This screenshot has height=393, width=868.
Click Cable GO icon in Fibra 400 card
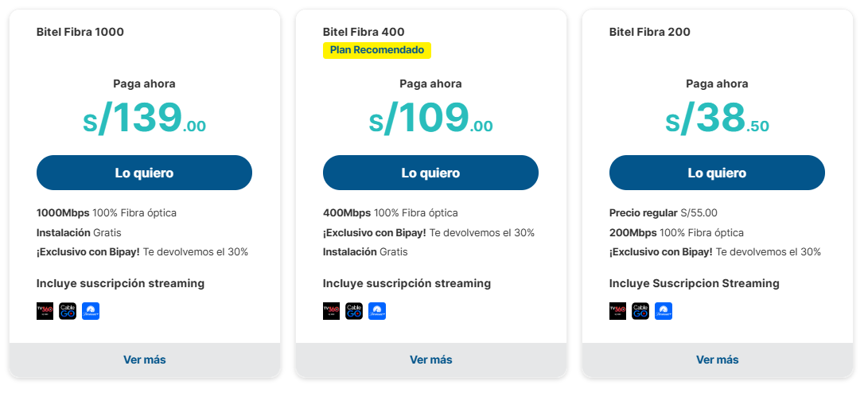click(354, 311)
